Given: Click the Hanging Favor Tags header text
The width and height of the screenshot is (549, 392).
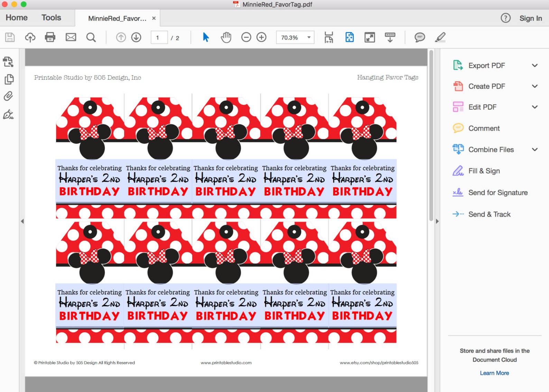Looking at the screenshot, I should [388, 77].
